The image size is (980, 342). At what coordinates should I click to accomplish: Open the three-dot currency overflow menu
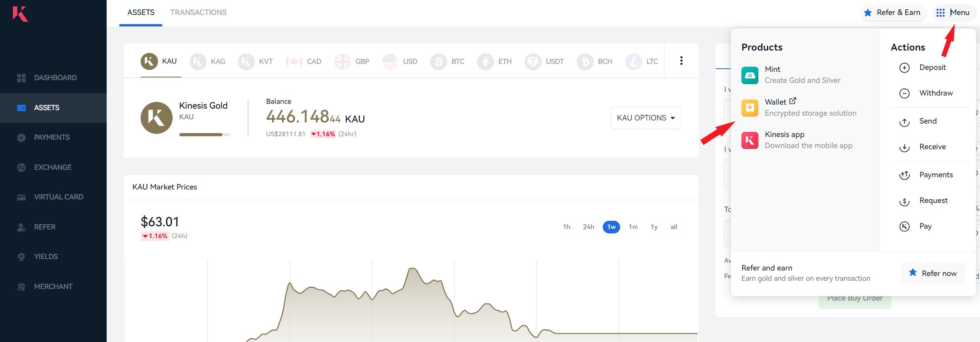[x=681, y=60]
